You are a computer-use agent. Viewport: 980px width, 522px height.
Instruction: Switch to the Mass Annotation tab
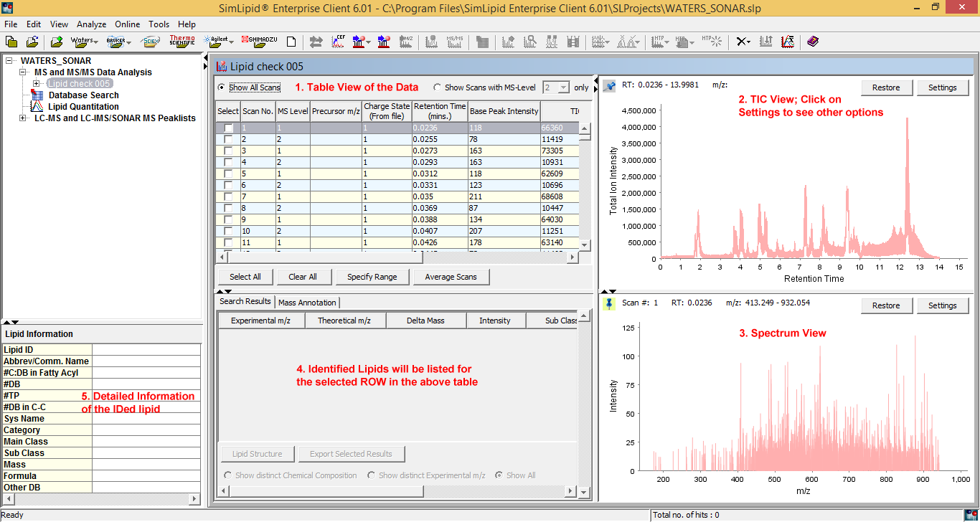(307, 303)
